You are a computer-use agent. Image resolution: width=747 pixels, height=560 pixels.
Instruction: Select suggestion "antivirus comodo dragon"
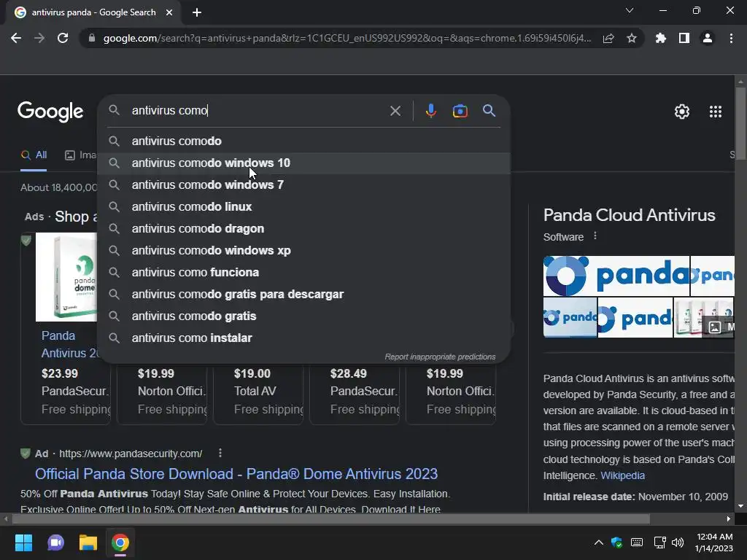tap(304, 228)
